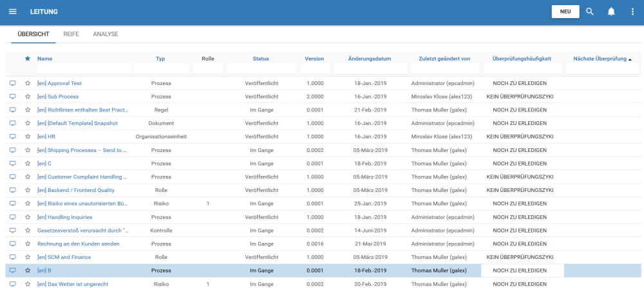
Task: Sort by Zuletzt geändert von header
Action: click(x=444, y=59)
